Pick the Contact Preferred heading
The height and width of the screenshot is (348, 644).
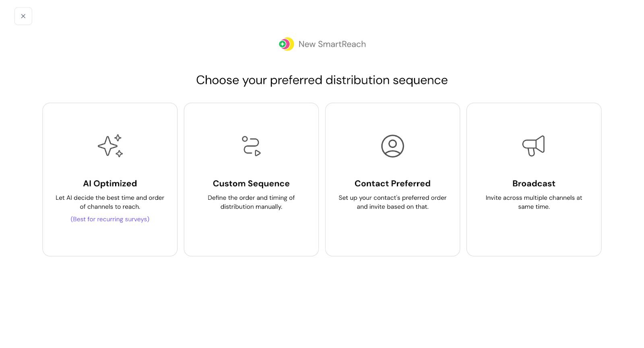pos(392,184)
